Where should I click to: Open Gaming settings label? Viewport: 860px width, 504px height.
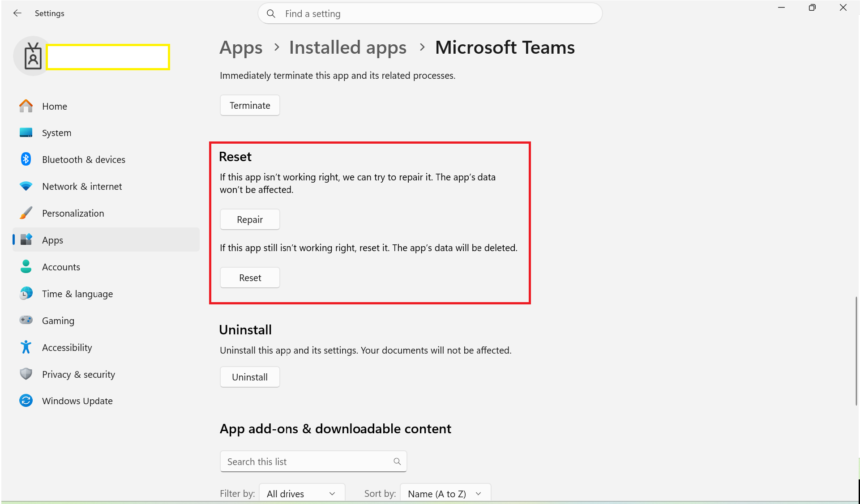click(x=58, y=320)
